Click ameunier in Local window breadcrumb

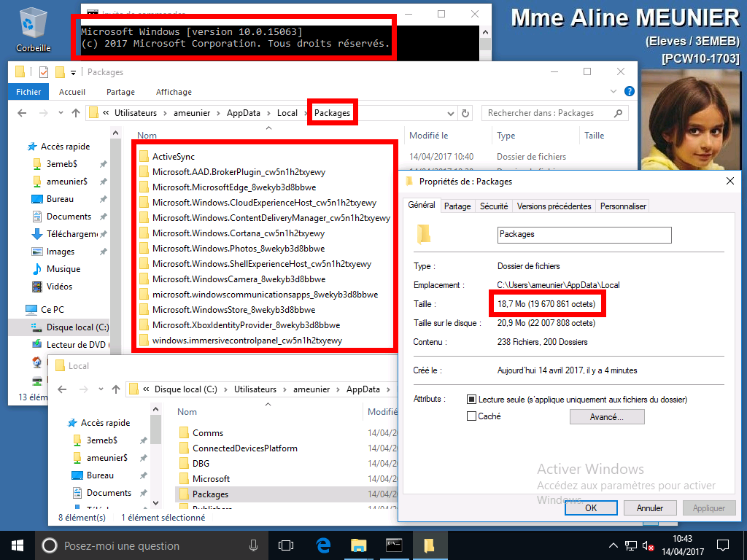pyautogui.click(x=311, y=389)
